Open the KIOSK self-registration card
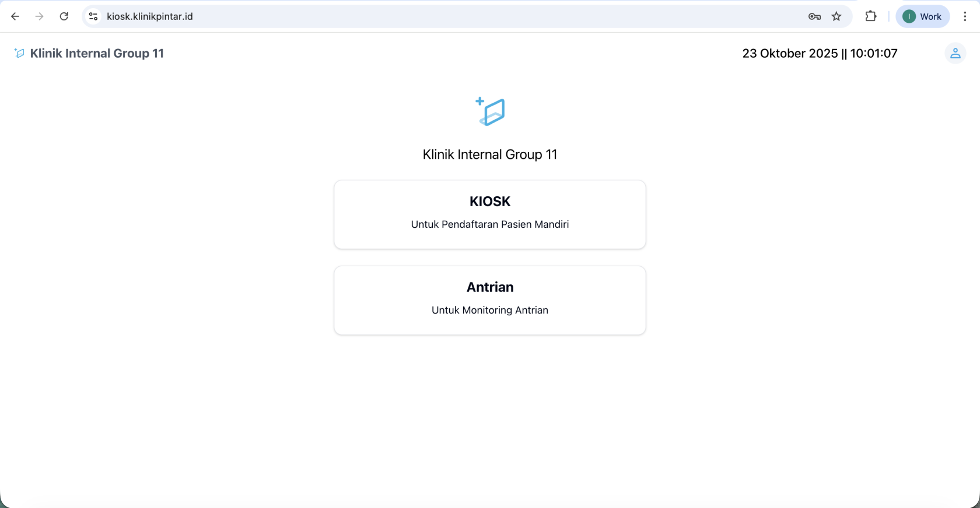This screenshot has width=980, height=508. pos(490,201)
